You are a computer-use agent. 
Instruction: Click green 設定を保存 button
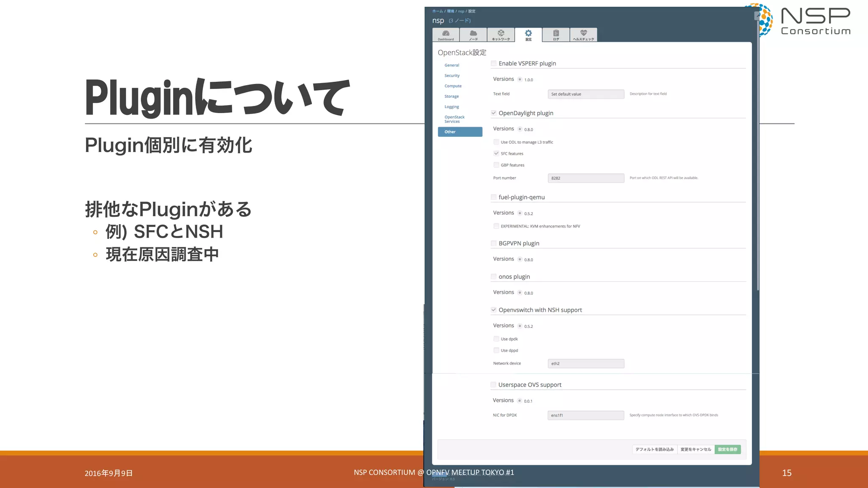728,449
